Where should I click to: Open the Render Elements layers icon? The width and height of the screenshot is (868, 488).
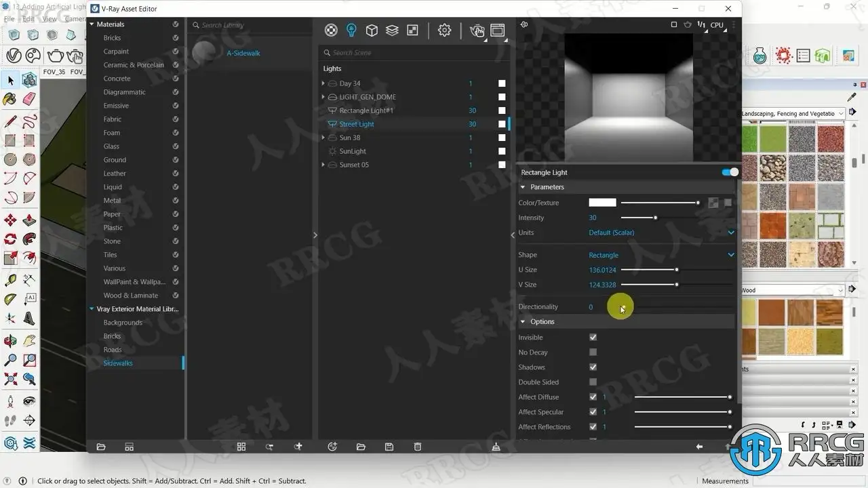[x=392, y=30]
